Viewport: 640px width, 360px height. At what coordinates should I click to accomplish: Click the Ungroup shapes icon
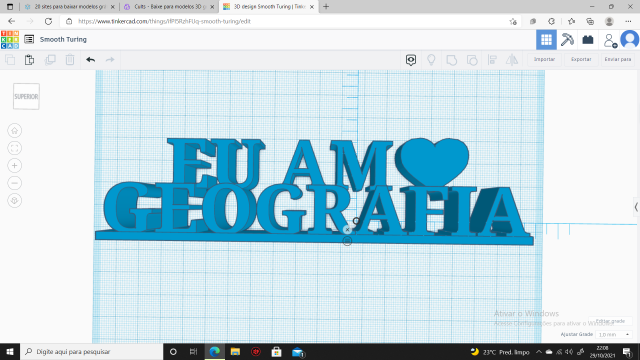(472, 60)
